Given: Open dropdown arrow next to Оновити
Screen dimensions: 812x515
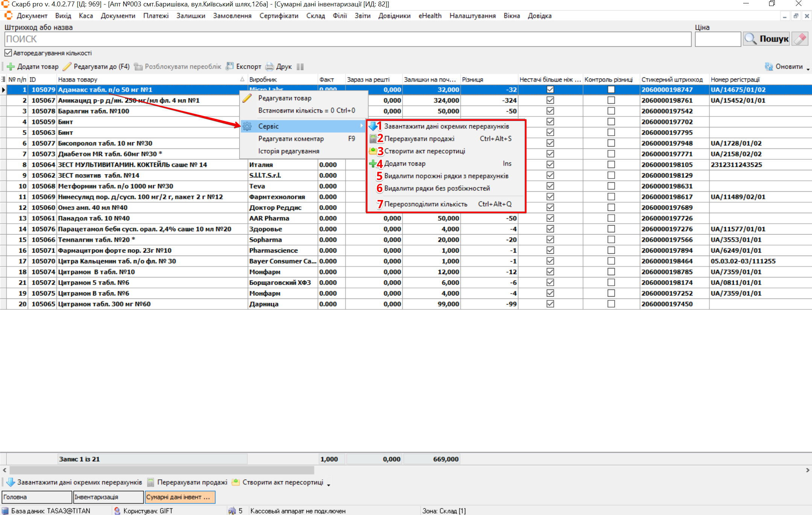Looking at the screenshot, I should (x=808, y=69).
